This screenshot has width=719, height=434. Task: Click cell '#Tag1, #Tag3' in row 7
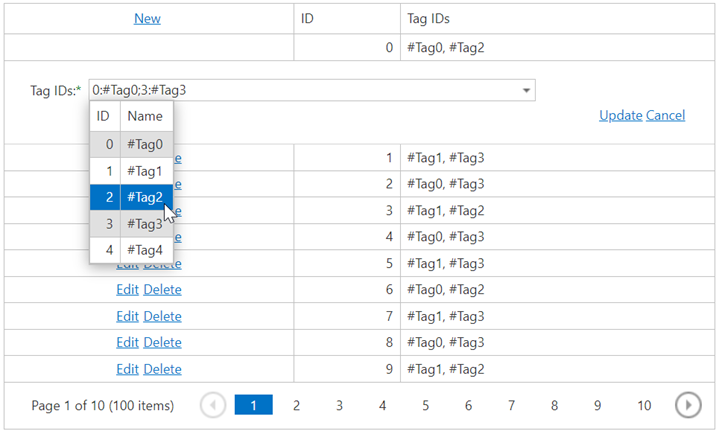tap(557, 316)
